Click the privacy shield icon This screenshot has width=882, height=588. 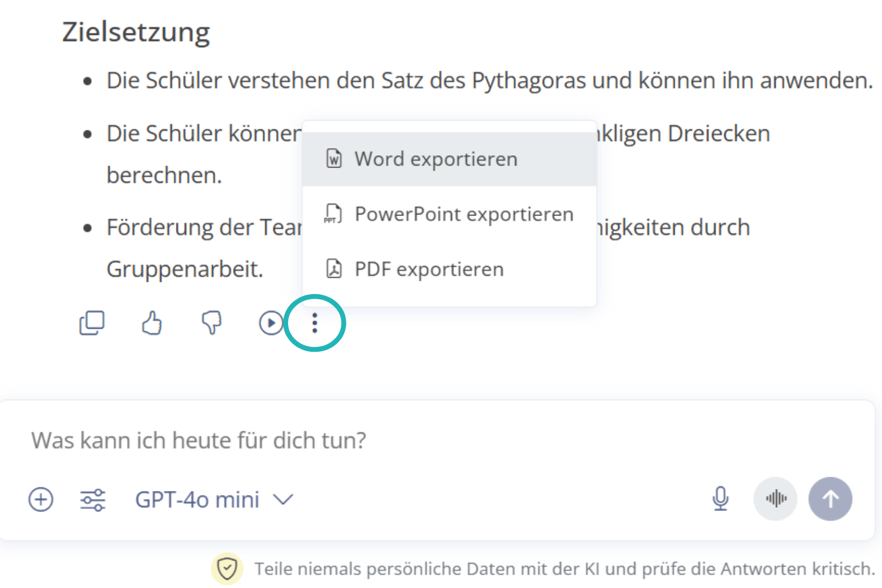point(227,569)
